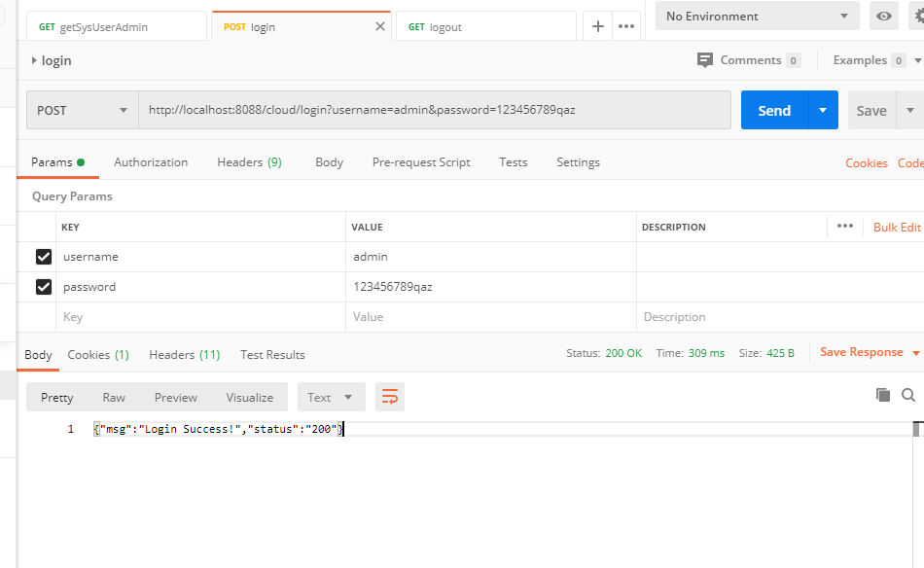
Task: Open the request Settings tab
Action: [x=578, y=162]
